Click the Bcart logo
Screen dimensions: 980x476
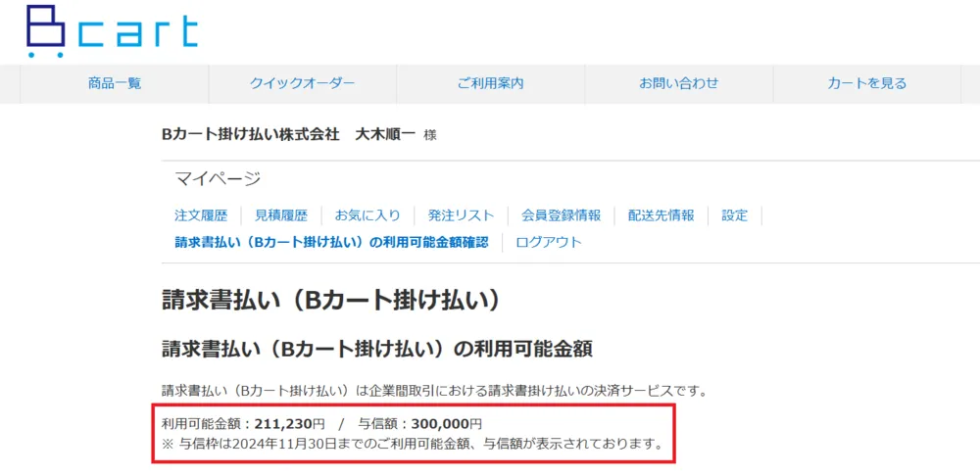(x=113, y=31)
